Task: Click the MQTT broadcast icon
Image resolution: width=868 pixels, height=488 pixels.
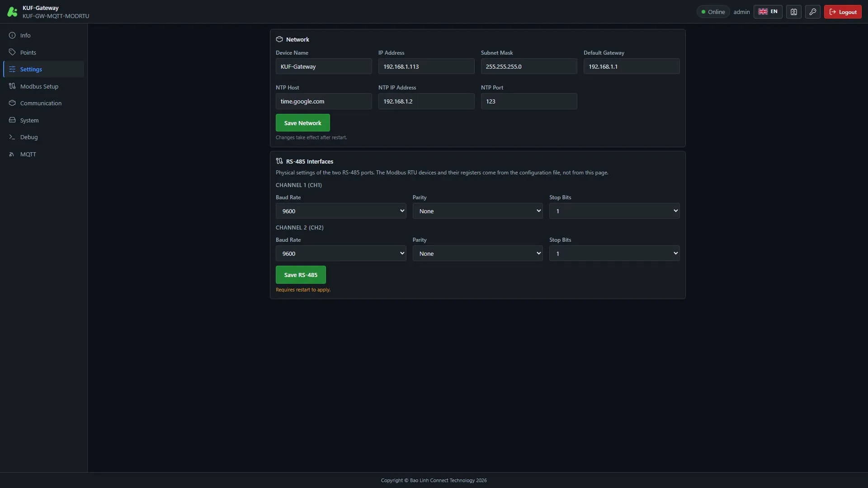Action: pos(12,154)
